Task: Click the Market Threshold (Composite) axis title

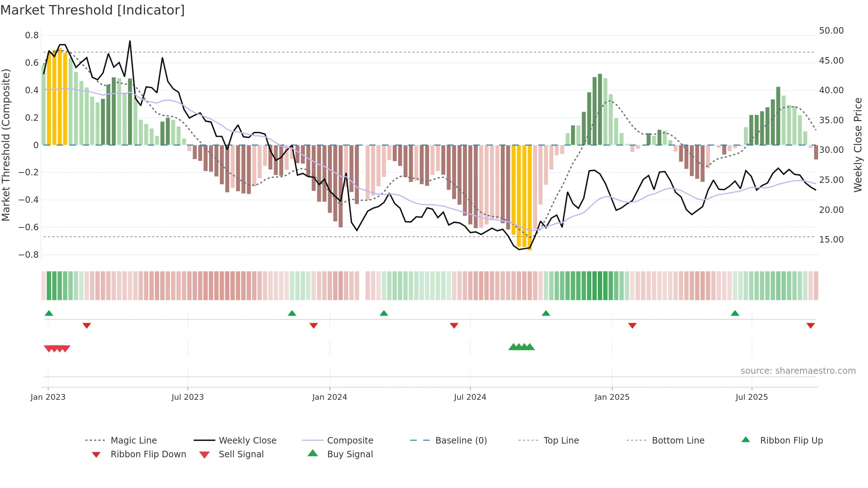Action: tap(6, 145)
